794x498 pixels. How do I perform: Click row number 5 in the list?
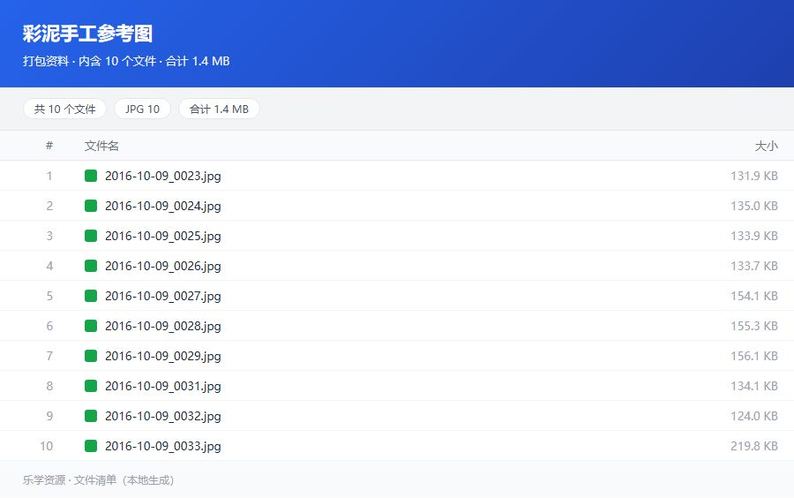[x=49, y=296]
